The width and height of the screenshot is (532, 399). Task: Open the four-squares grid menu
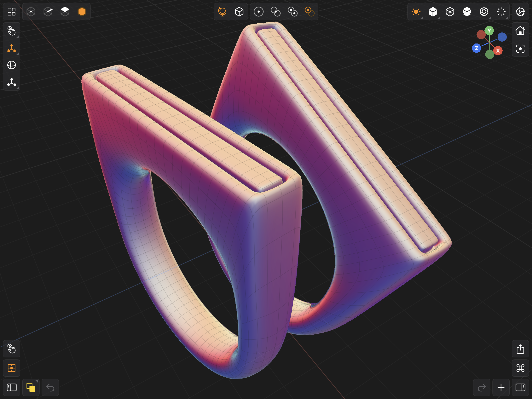[x=12, y=12]
